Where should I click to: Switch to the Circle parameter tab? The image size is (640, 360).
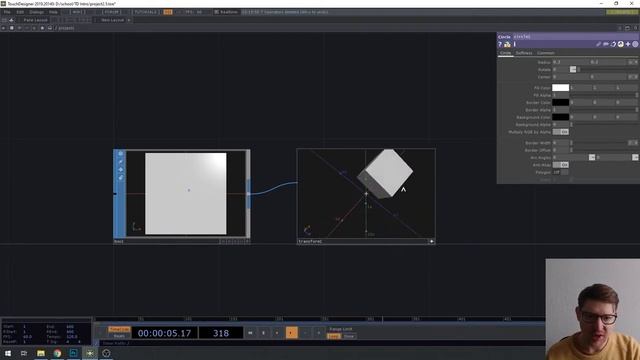(505, 53)
